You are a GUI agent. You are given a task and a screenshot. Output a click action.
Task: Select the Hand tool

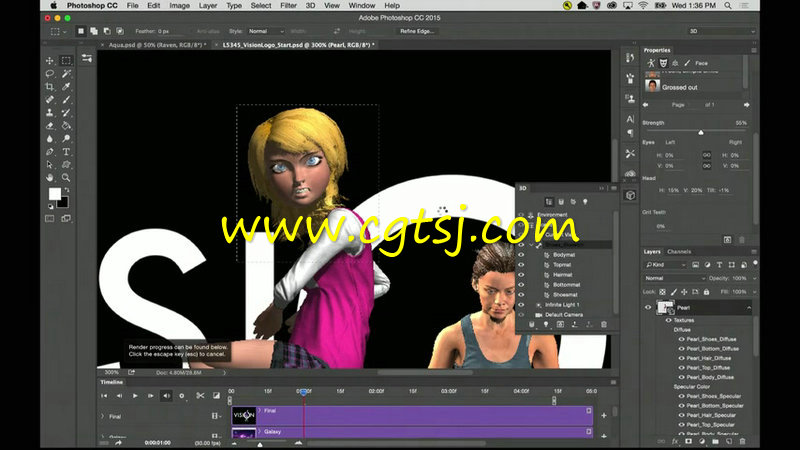(x=49, y=178)
